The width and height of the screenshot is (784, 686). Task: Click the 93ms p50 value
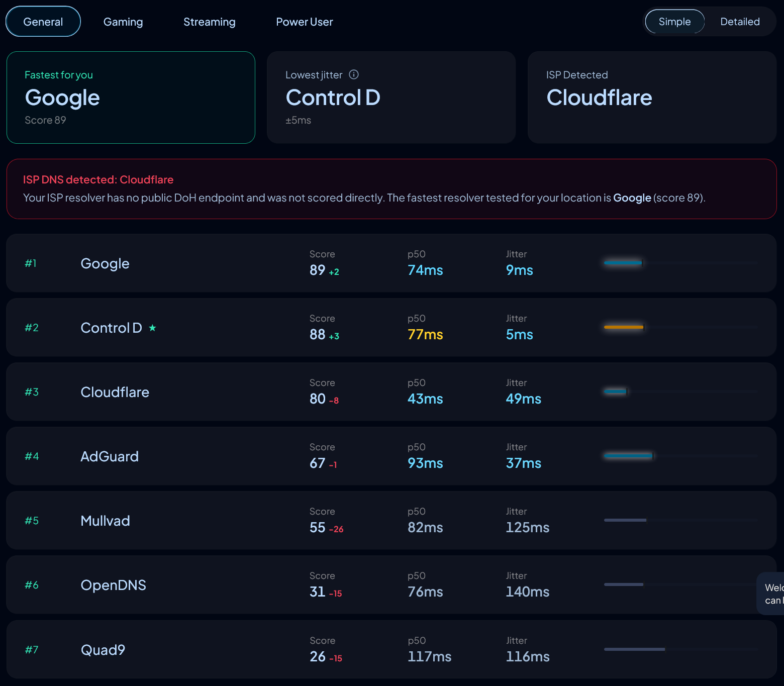tap(425, 463)
